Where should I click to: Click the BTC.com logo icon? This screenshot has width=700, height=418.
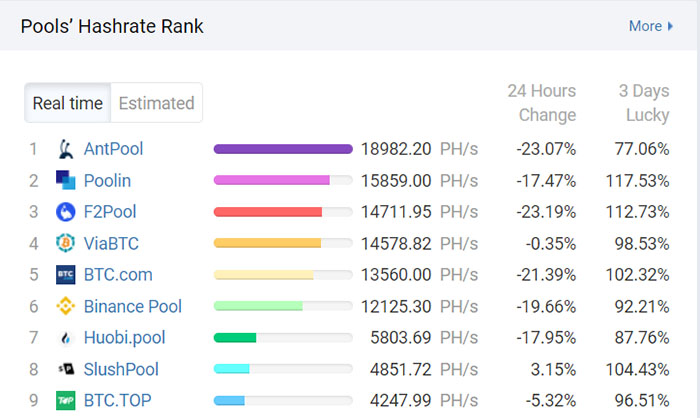point(66,275)
